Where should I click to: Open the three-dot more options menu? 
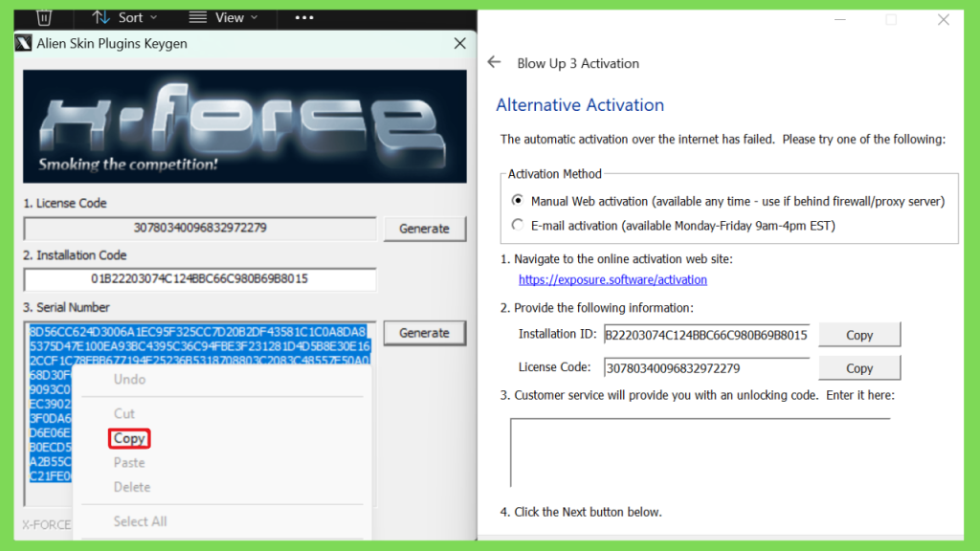[x=303, y=17]
